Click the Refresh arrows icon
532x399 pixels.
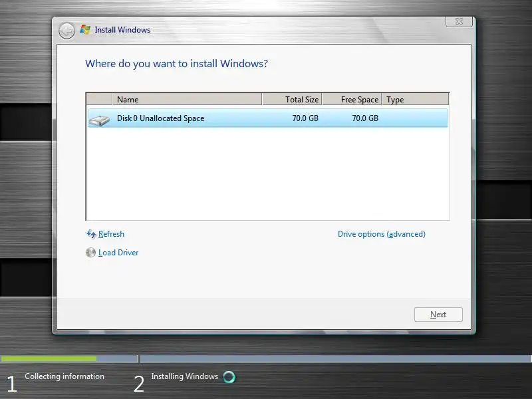(91, 234)
